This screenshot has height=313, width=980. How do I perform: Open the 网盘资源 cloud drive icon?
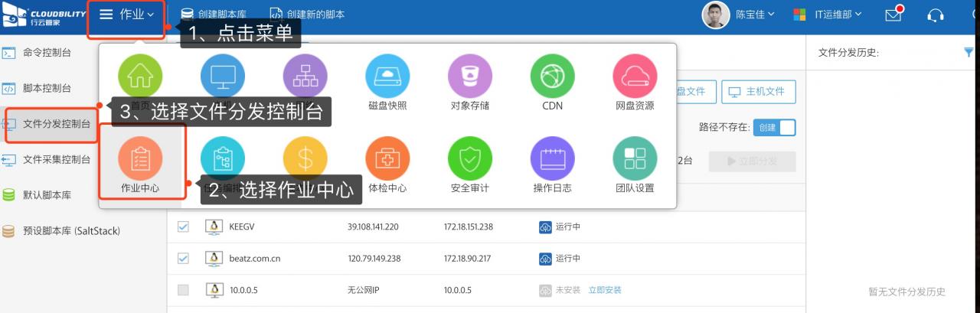[635, 77]
